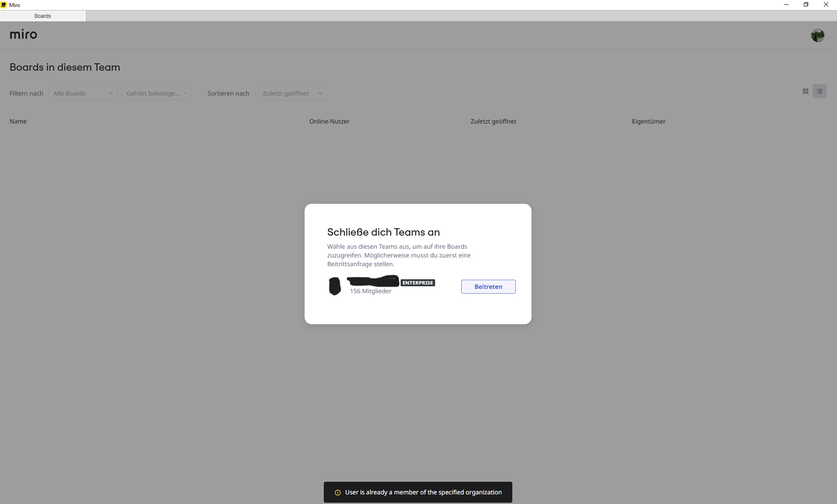Click the miro logo
The image size is (837, 504).
pos(24,34)
